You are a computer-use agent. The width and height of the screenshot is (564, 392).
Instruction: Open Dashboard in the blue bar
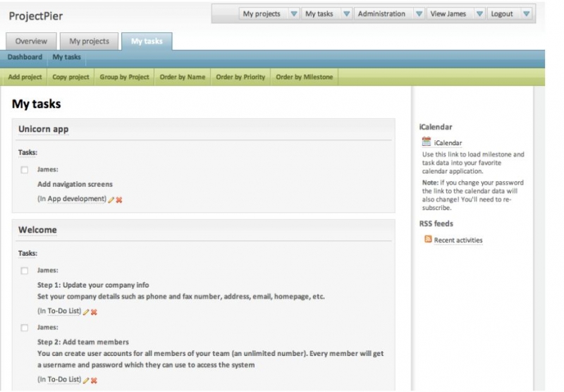click(x=25, y=57)
